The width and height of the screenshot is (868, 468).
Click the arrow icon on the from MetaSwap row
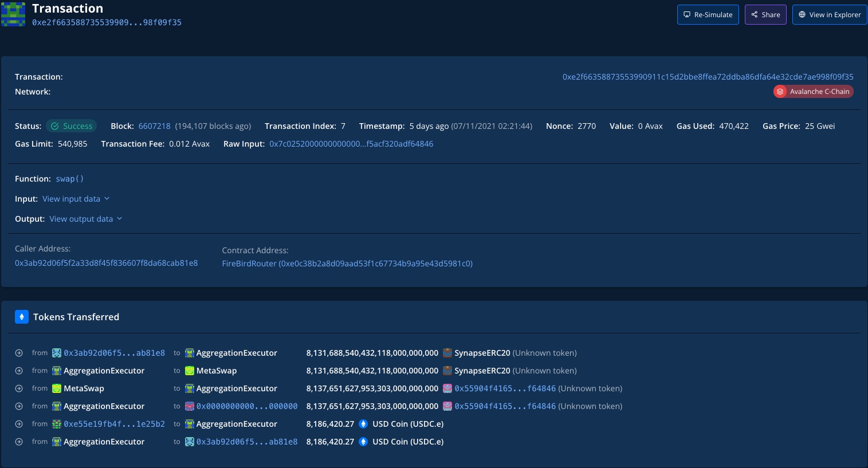pyautogui.click(x=19, y=388)
